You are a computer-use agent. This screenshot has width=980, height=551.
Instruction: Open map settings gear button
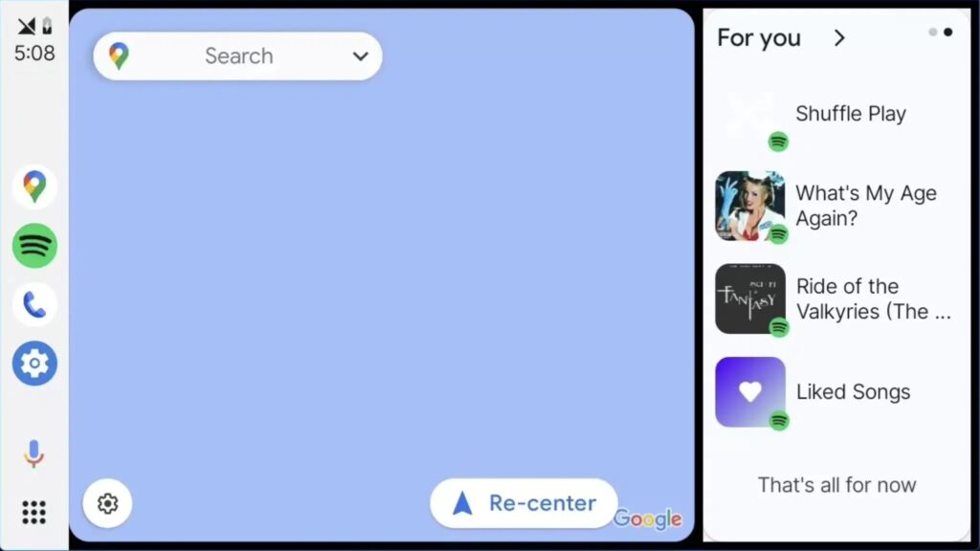click(107, 503)
